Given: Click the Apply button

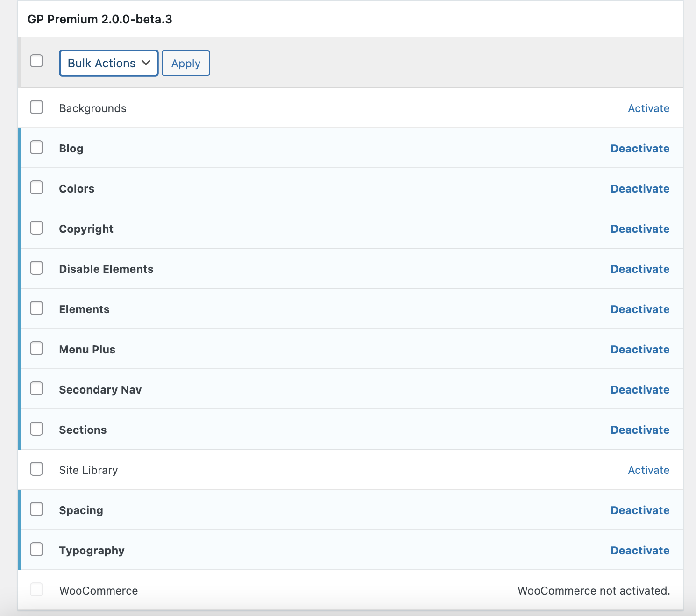Looking at the screenshot, I should (186, 63).
